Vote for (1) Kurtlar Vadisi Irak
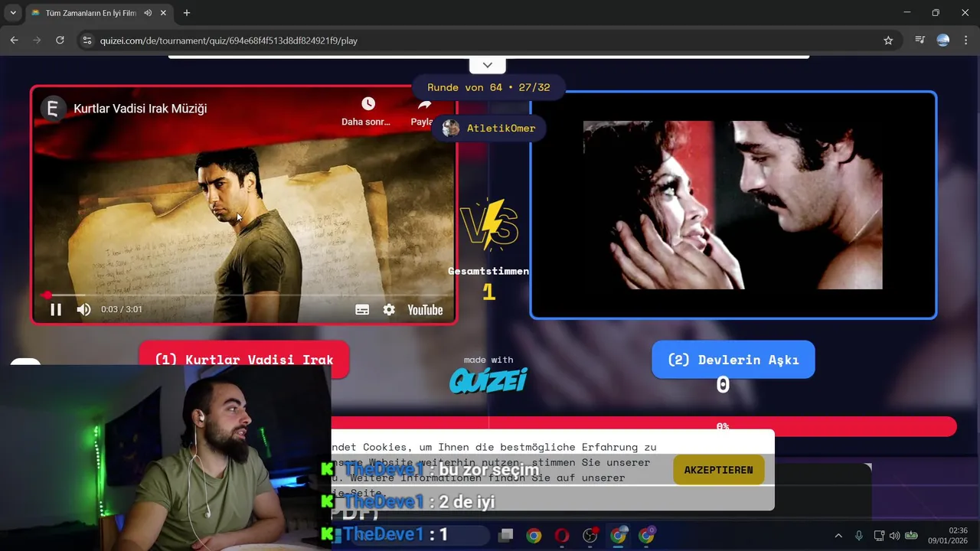The width and height of the screenshot is (980, 551). coord(243,360)
